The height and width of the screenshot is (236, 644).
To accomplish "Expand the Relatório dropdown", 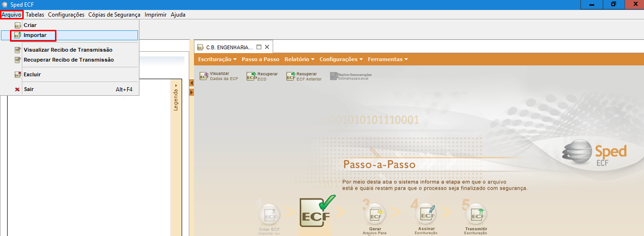I will click(300, 59).
